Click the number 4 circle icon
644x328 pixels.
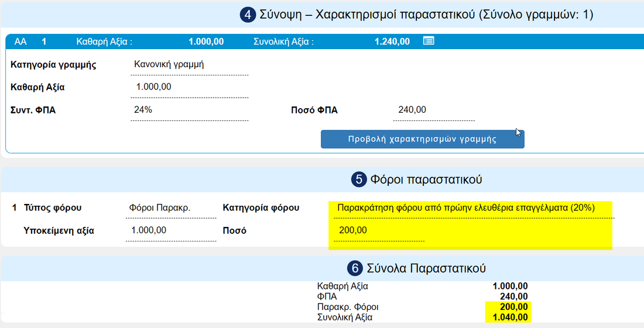(248, 15)
